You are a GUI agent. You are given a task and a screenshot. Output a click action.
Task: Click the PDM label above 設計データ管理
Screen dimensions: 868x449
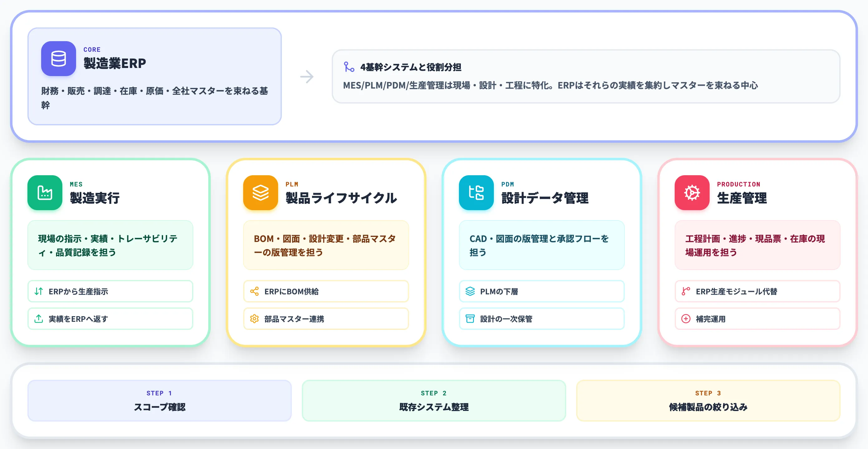tap(508, 184)
